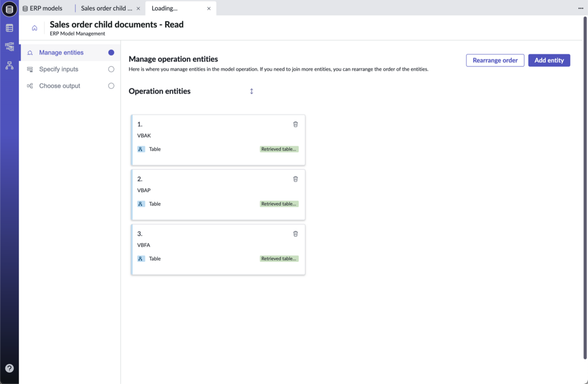
Task: Select the VBAP entity name
Action: coord(144,190)
